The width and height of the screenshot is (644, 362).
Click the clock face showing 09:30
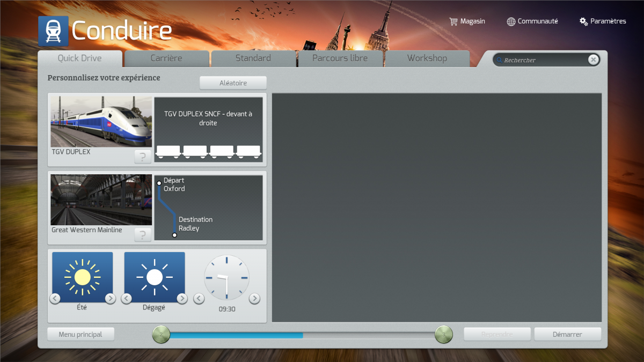pos(226,277)
